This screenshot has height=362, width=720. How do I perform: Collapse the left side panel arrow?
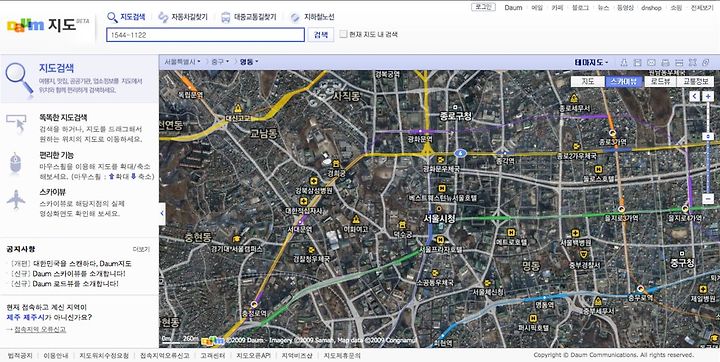162,214
